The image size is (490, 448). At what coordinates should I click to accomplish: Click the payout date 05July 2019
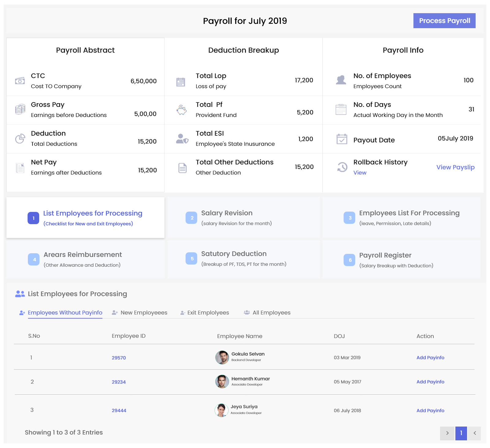click(x=455, y=138)
